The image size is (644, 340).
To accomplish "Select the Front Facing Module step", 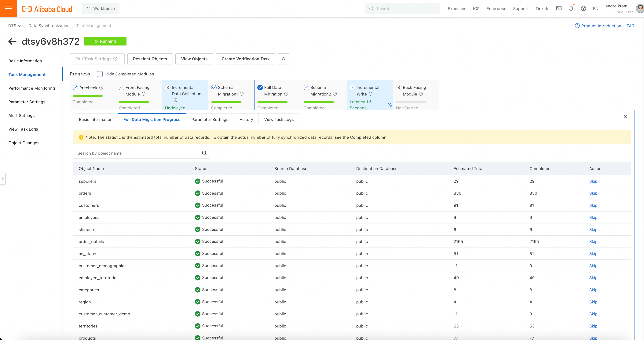I will (x=139, y=95).
